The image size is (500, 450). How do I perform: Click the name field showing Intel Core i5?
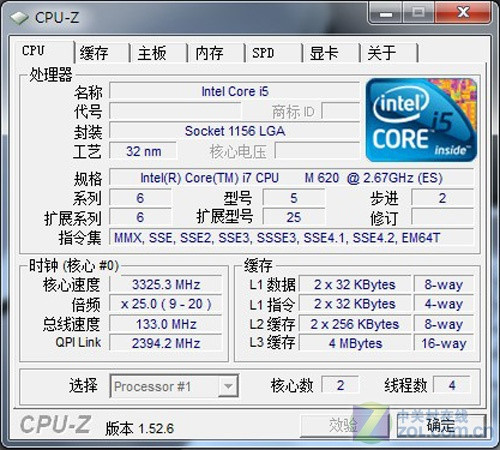[x=235, y=91]
